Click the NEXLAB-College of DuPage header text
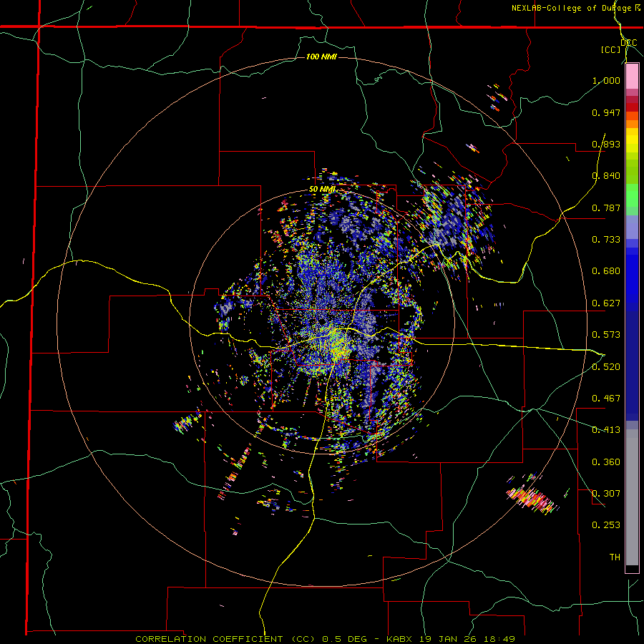The width and height of the screenshot is (644, 644). click(x=573, y=8)
